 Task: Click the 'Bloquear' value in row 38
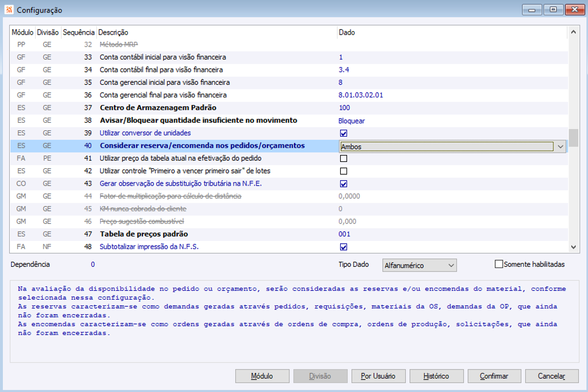(x=352, y=121)
